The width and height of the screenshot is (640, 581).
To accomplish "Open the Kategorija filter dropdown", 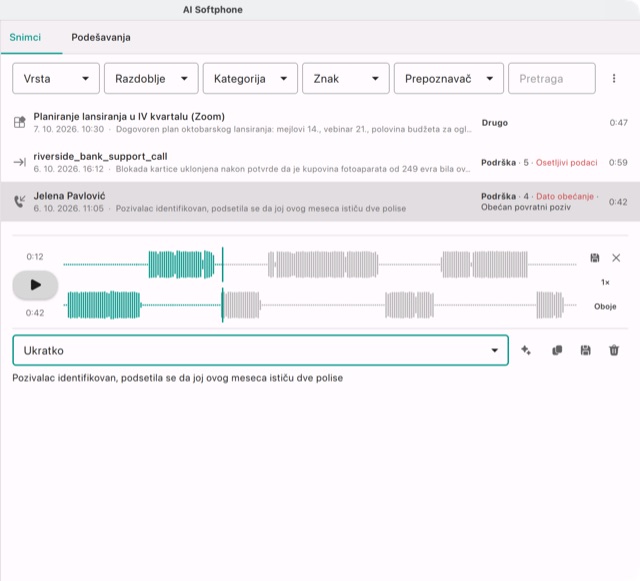I will tap(250, 78).
